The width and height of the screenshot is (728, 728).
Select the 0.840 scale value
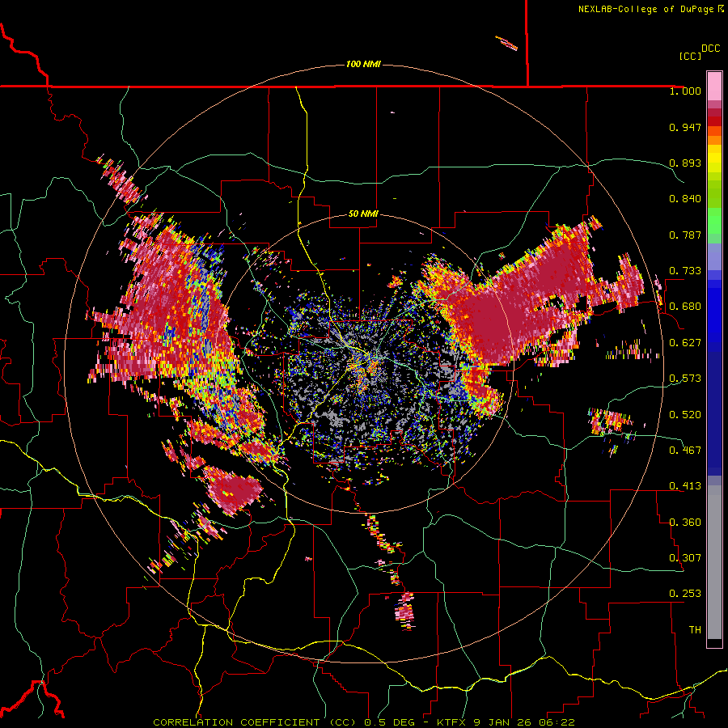point(685,199)
